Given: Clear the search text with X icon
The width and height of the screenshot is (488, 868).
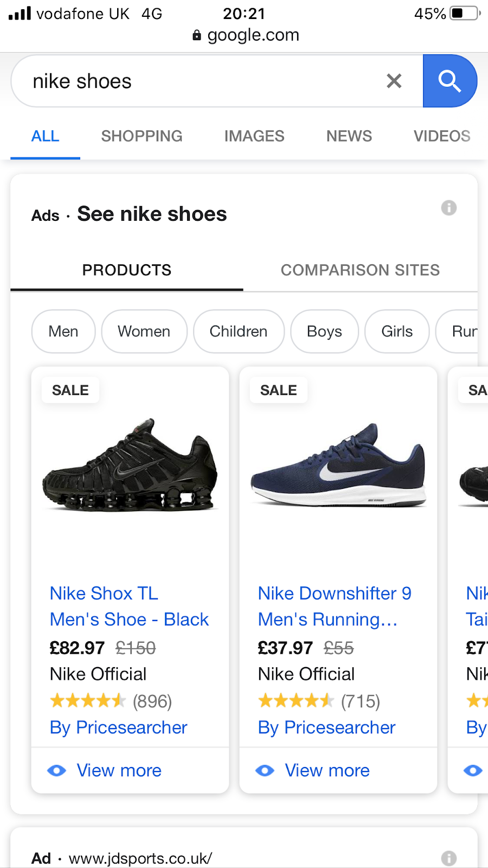Looking at the screenshot, I should click(394, 81).
